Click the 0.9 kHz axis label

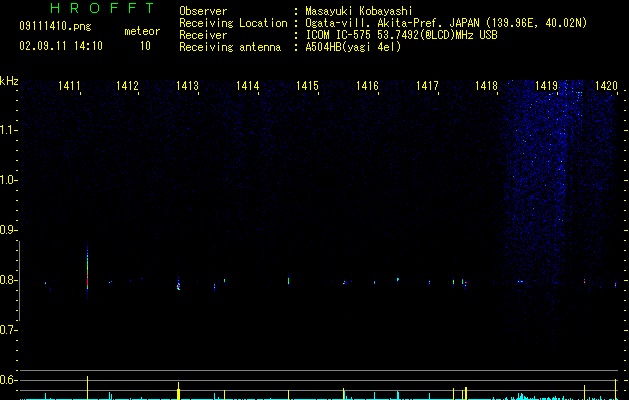8,230
